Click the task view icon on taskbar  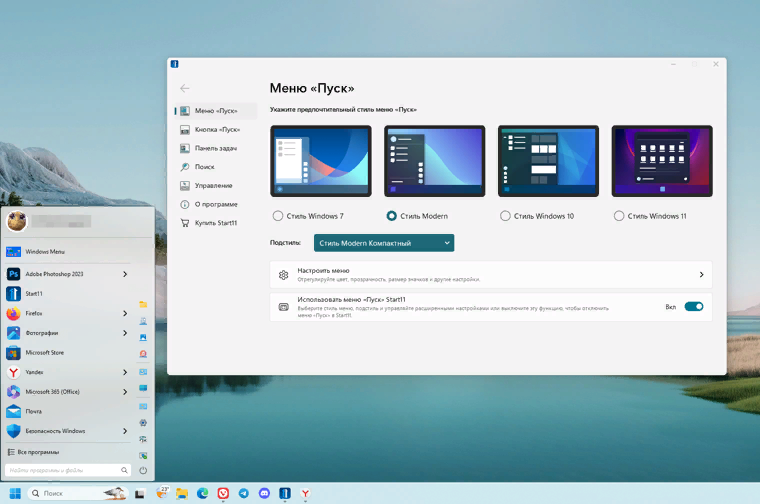pyautogui.click(x=140, y=494)
